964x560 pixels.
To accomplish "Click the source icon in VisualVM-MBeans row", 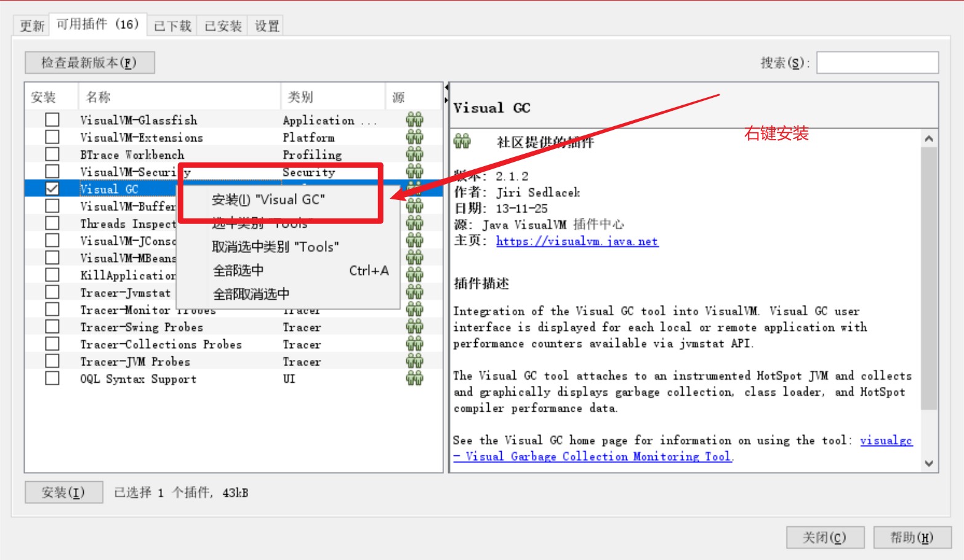I will click(x=415, y=258).
